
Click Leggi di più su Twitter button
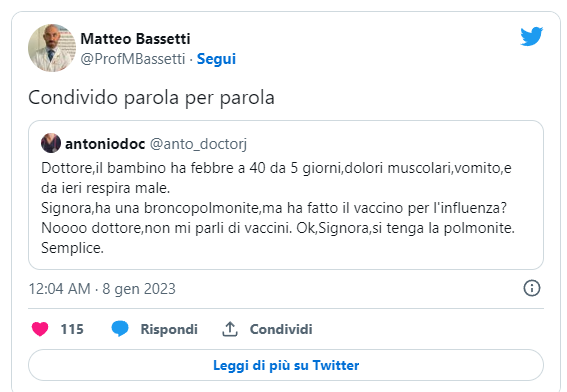click(x=286, y=365)
